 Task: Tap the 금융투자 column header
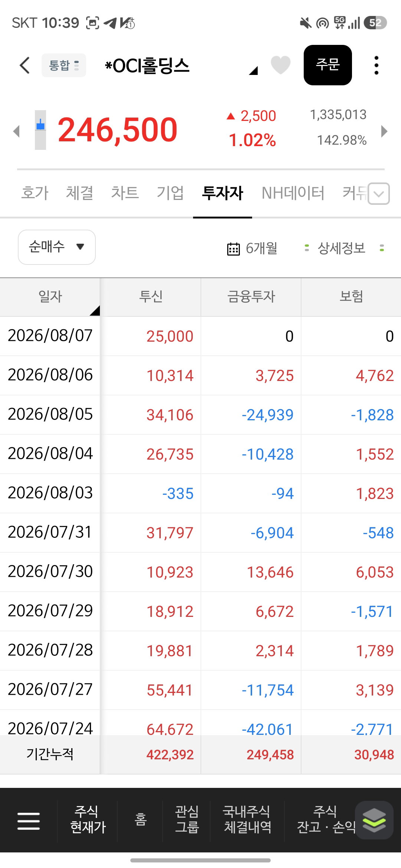(x=251, y=297)
